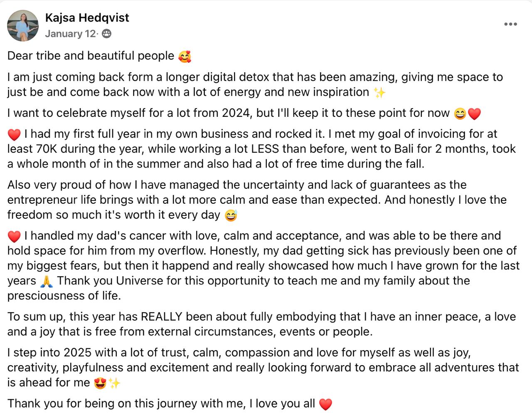Click the heart before 'I had my first'
This screenshot has height=420, width=532.
pos(14,134)
